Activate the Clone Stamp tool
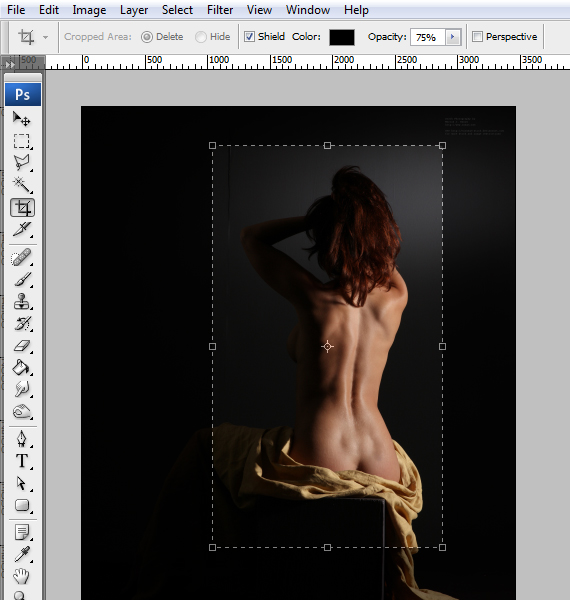Screen dimensions: 570x600 click(x=21, y=301)
